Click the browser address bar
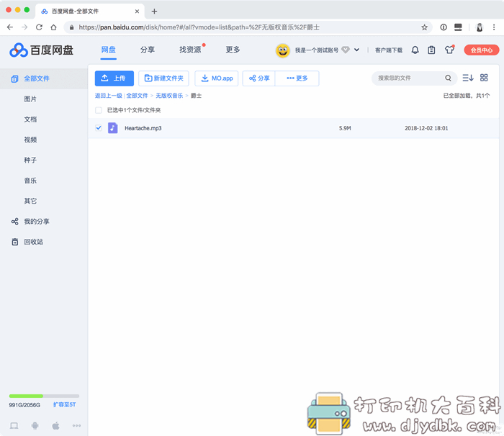Image resolution: width=504 pixels, height=436 pixels. click(x=248, y=27)
